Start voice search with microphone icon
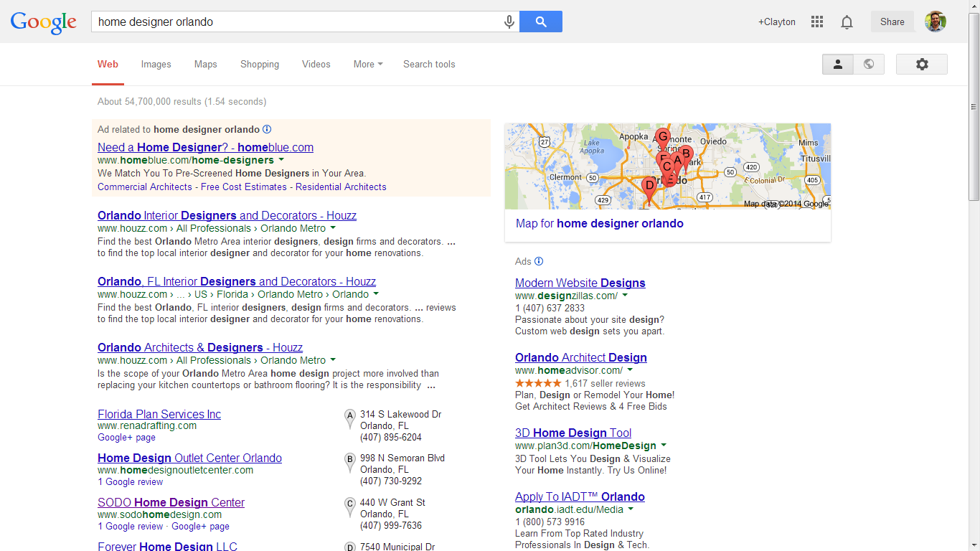This screenshot has width=980, height=551. click(509, 22)
